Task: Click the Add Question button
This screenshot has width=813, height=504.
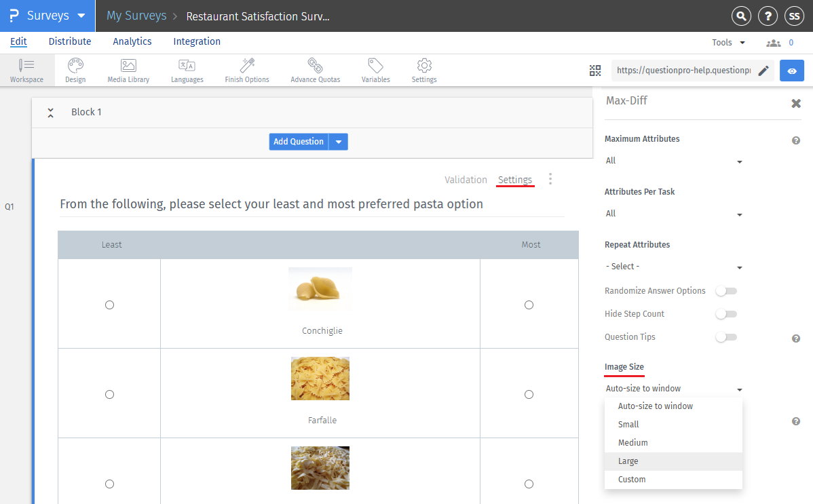Action: click(299, 142)
